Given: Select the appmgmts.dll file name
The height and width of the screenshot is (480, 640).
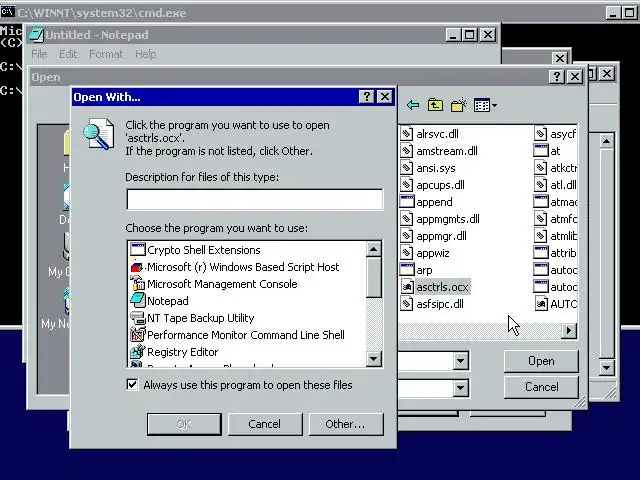Looking at the screenshot, I should tap(448, 219).
